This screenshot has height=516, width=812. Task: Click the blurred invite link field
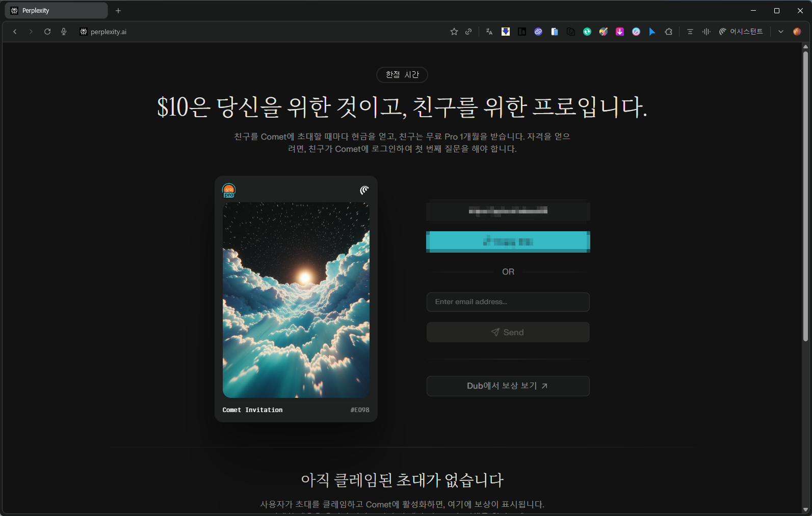tap(508, 210)
